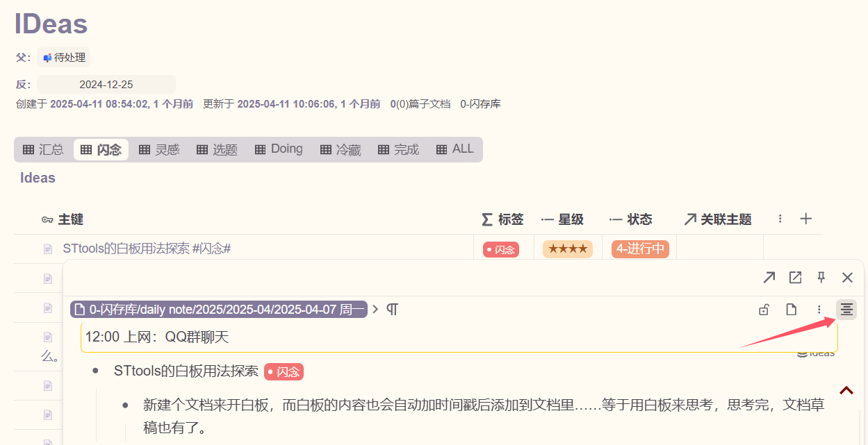868x445 pixels.
Task: Click the 闪念 tag in the 标签 cell
Action: 501,249
